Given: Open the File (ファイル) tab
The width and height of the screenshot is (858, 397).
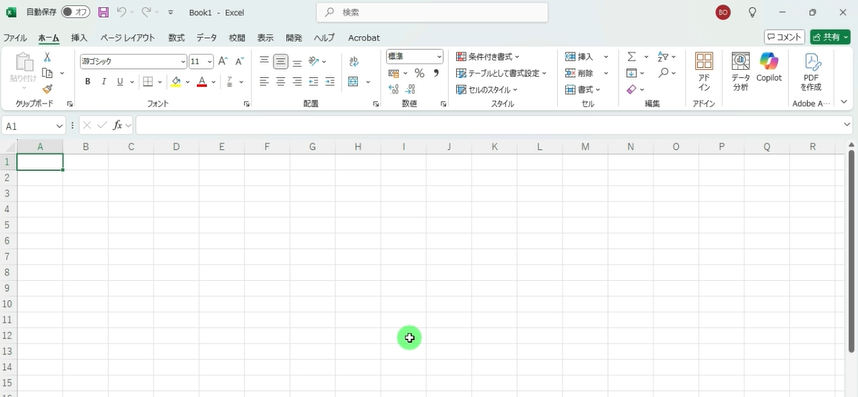Looking at the screenshot, I should [15, 38].
